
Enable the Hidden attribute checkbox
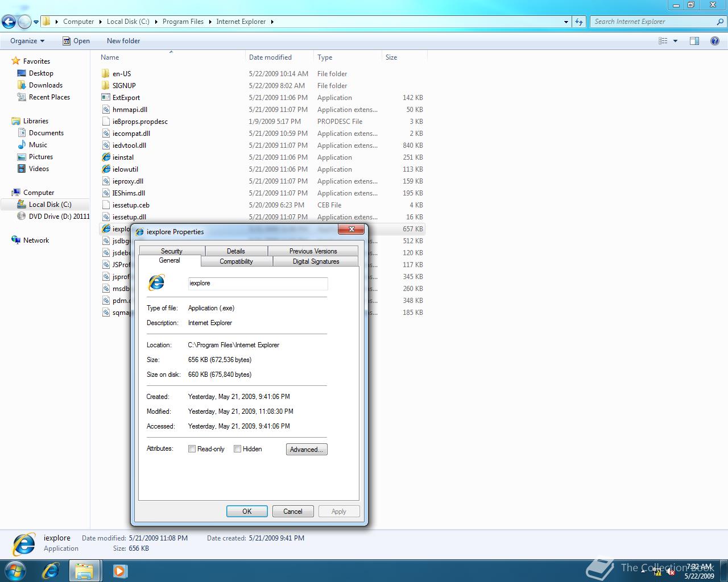click(237, 449)
